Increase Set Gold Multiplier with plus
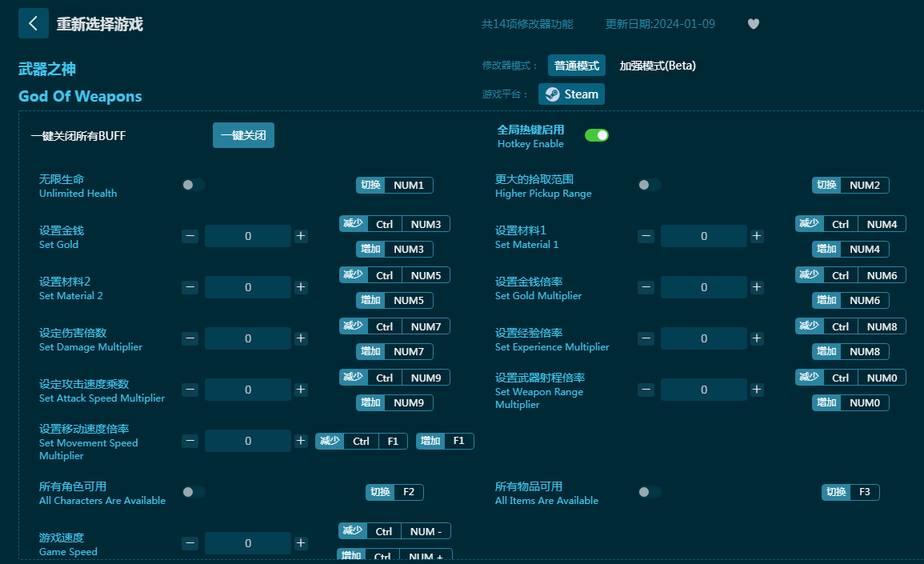 757,287
